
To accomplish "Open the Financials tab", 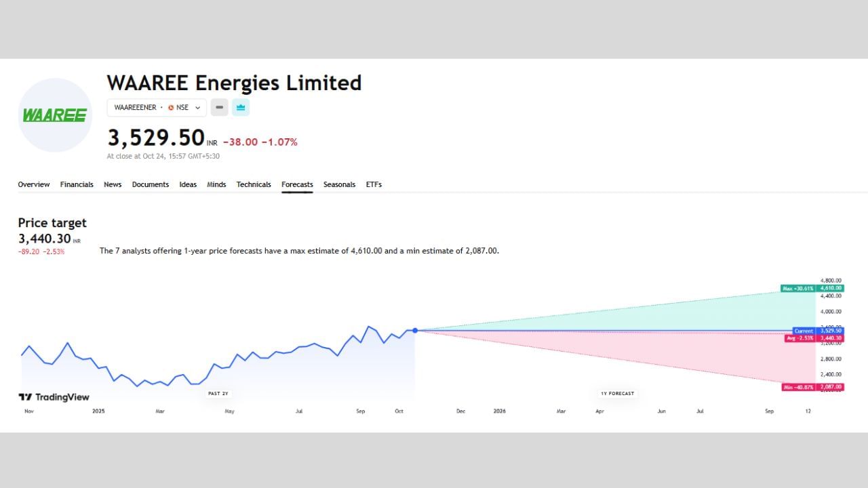I will (76, 184).
